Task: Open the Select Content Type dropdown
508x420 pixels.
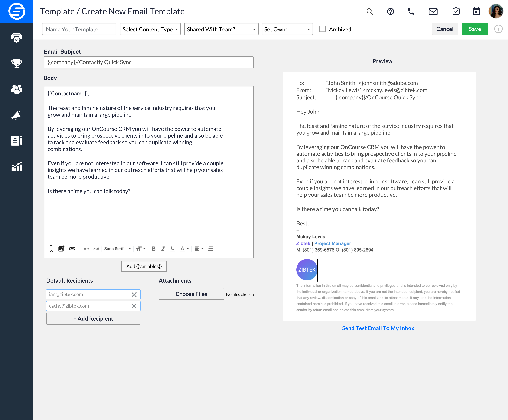Action: point(150,29)
